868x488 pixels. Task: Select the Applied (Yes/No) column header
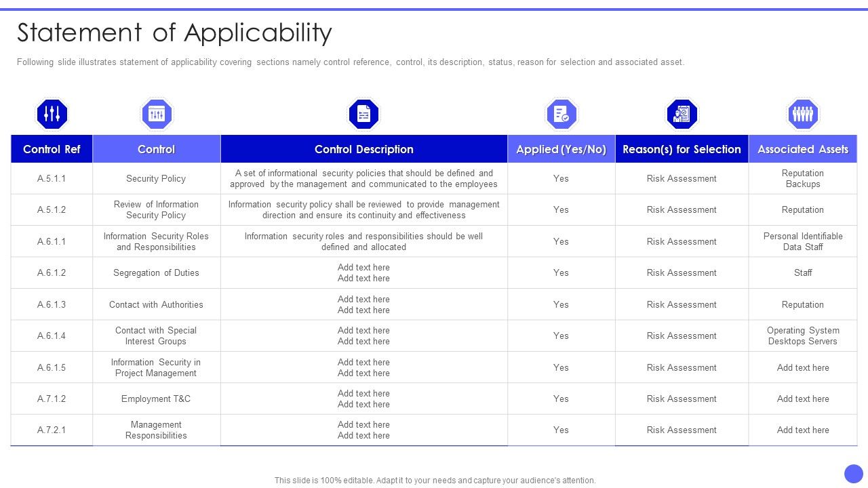click(x=561, y=149)
